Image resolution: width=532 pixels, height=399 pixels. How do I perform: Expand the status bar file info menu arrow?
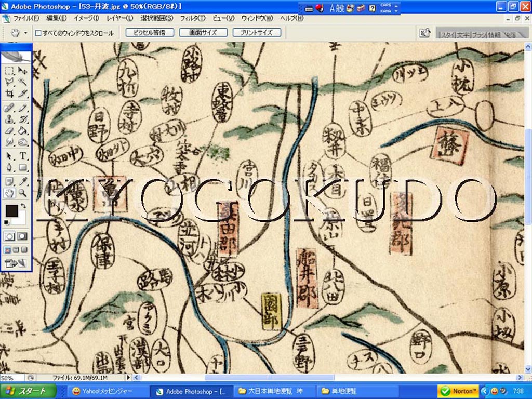[x=128, y=377]
